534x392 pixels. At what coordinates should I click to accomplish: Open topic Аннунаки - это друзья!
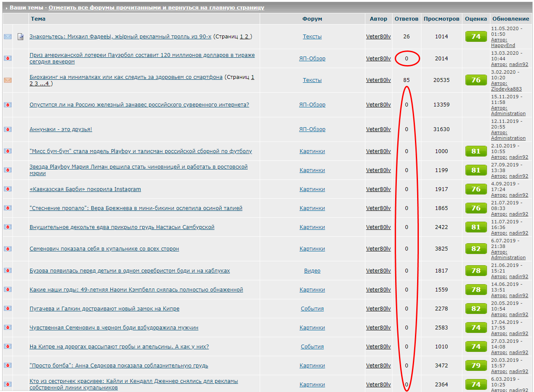(x=61, y=129)
